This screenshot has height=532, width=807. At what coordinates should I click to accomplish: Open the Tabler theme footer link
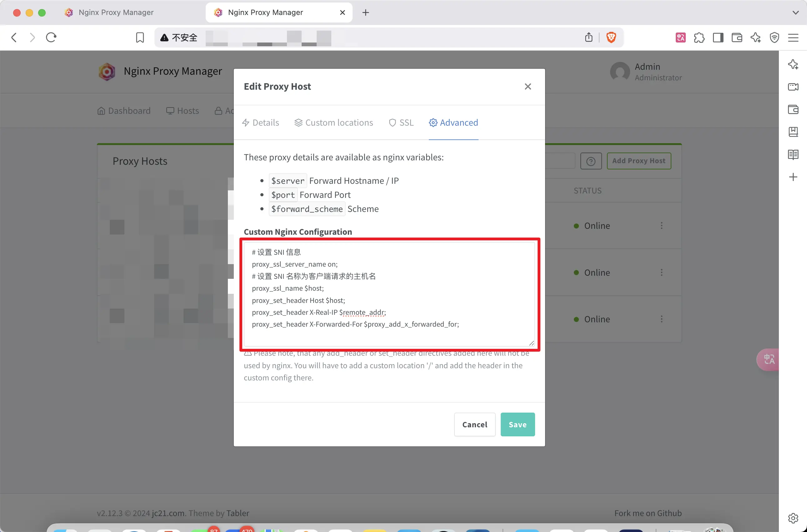point(238,513)
